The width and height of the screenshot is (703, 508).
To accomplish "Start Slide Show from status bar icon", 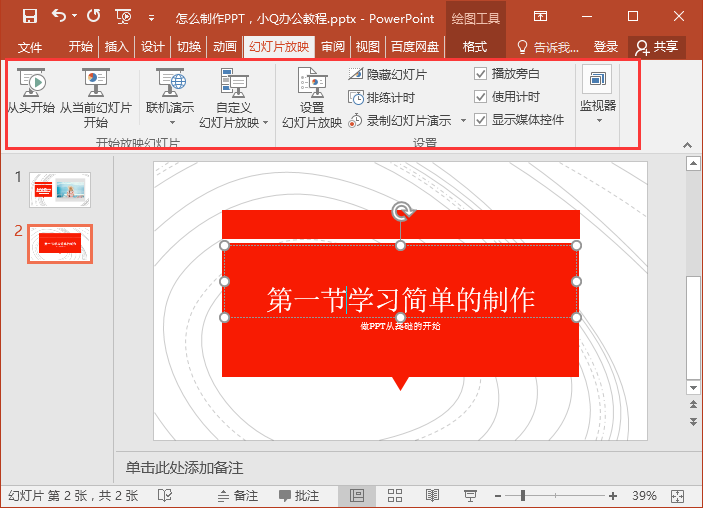I will pyautogui.click(x=470, y=496).
